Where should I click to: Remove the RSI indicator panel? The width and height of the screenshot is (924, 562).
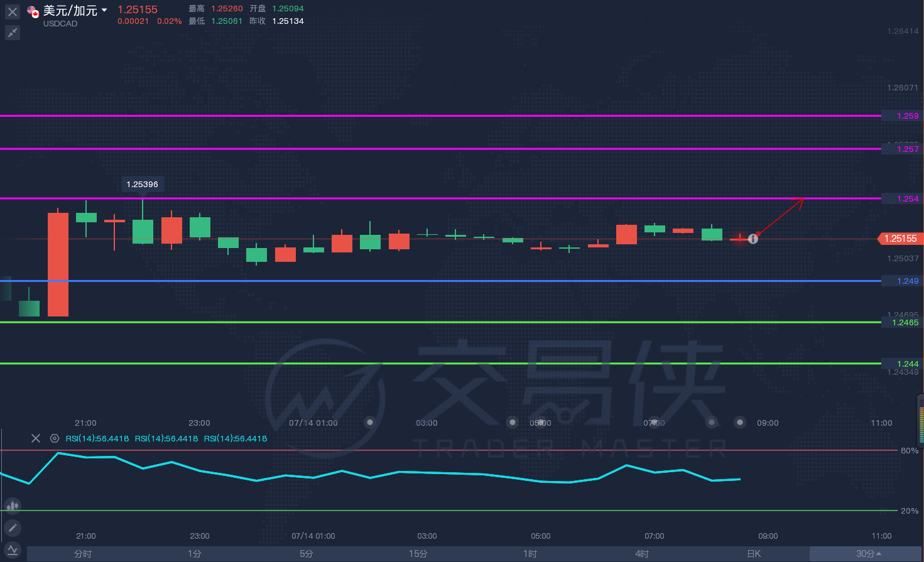coord(36,438)
